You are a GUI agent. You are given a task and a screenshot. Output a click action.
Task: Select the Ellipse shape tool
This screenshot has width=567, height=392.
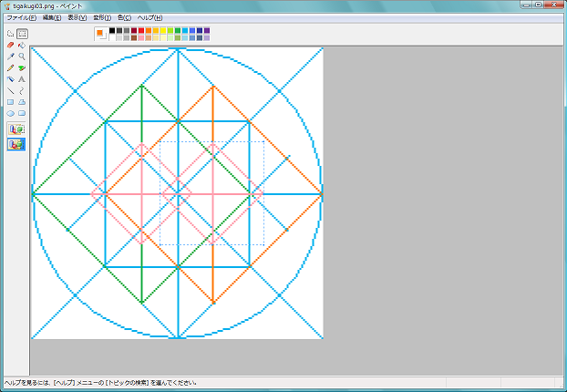tap(11, 114)
